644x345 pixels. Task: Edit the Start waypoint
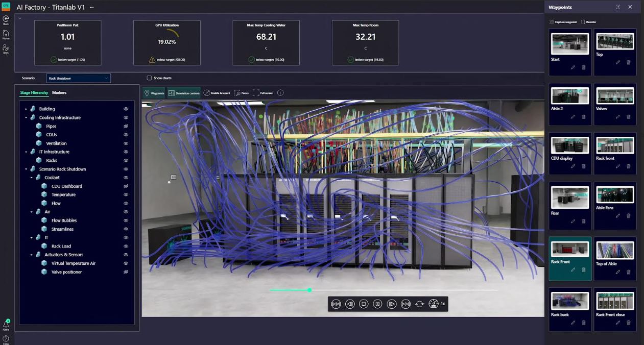click(573, 67)
